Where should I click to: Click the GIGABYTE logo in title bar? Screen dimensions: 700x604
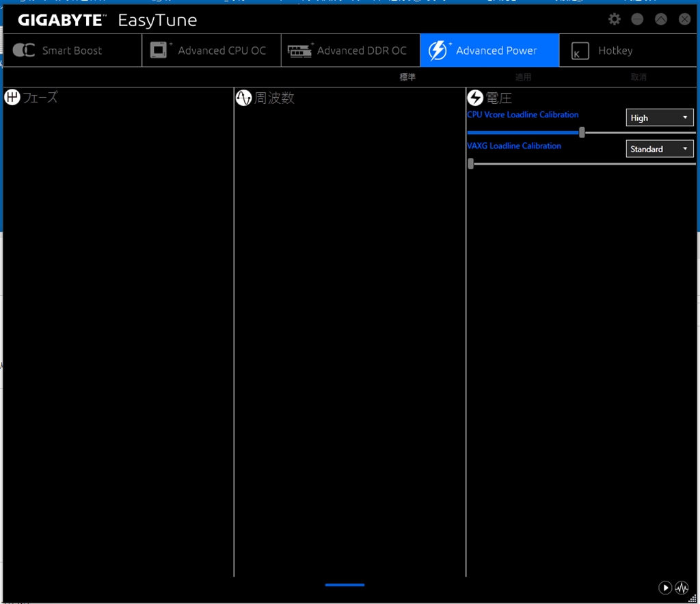coord(62,20)
